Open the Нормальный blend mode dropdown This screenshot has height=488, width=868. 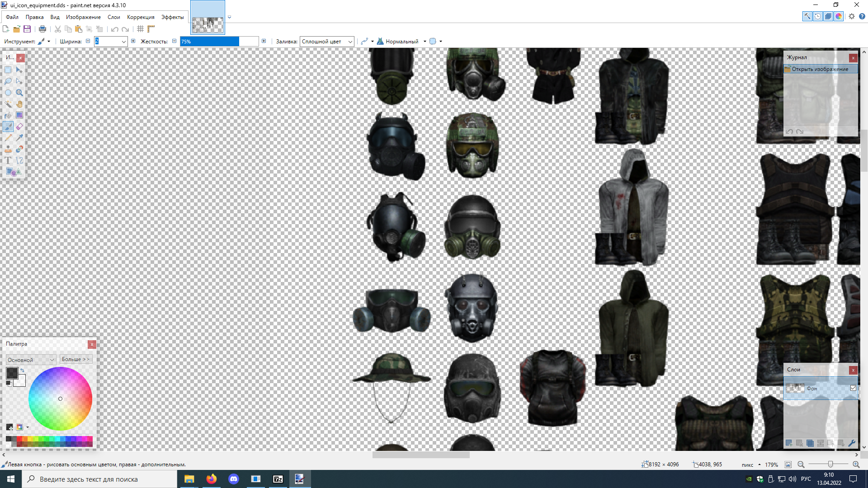tap(401, 42)
